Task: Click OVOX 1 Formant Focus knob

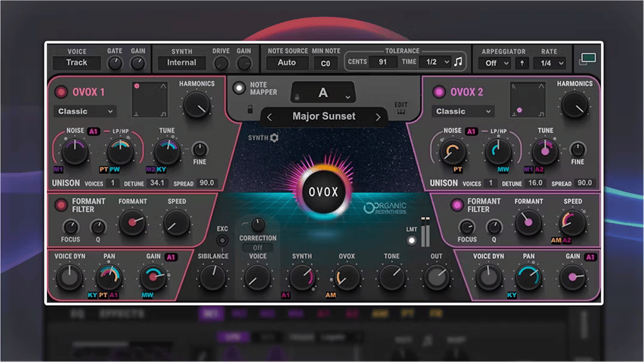Action: pos(71,227)
